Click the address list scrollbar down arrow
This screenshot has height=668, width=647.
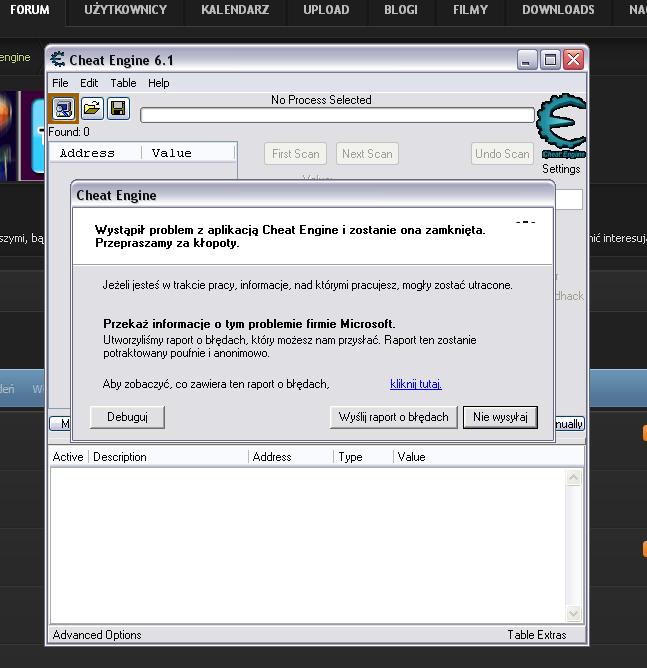[x=574, y=614]
